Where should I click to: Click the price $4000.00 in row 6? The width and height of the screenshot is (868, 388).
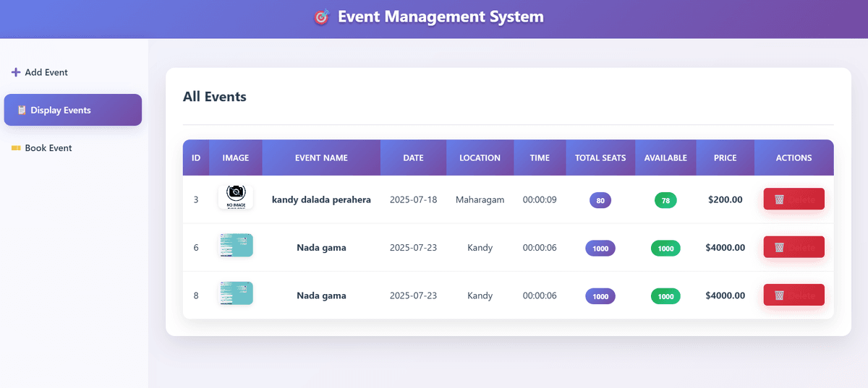point(726,247)
